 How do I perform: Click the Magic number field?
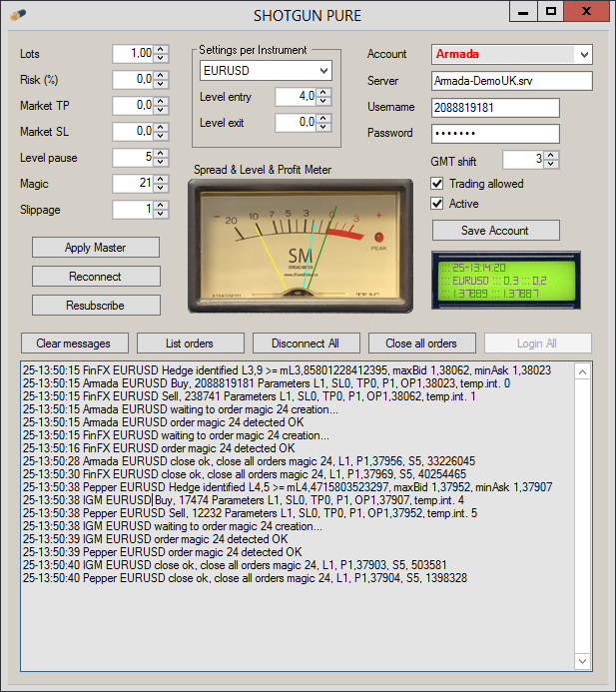point(134,184)
